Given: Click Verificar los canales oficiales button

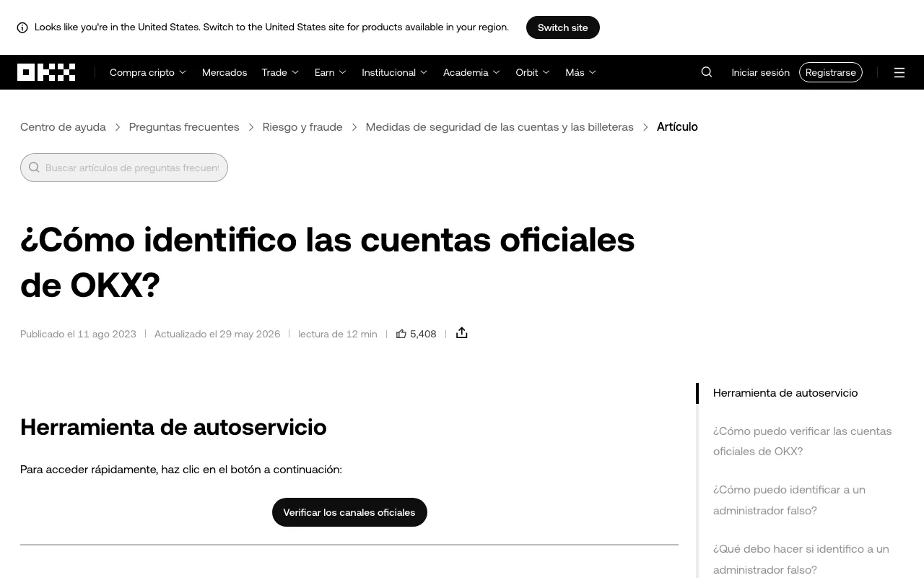Looking at the screenshot, I should pos(349,512).
